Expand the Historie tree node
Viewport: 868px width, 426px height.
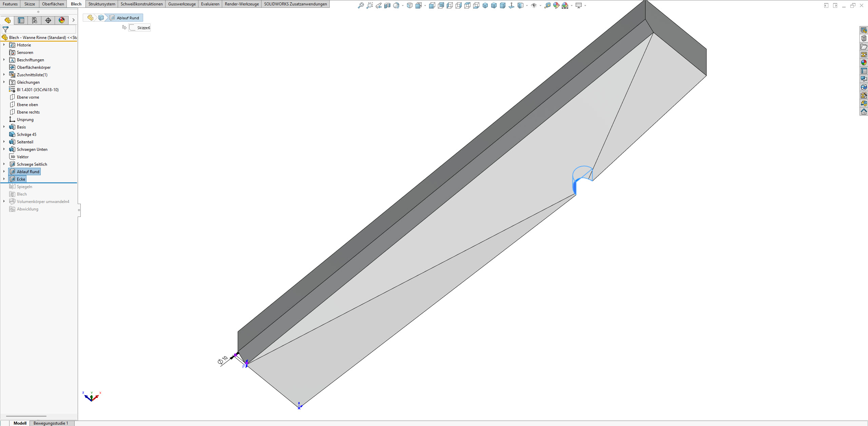pos(4,45)
